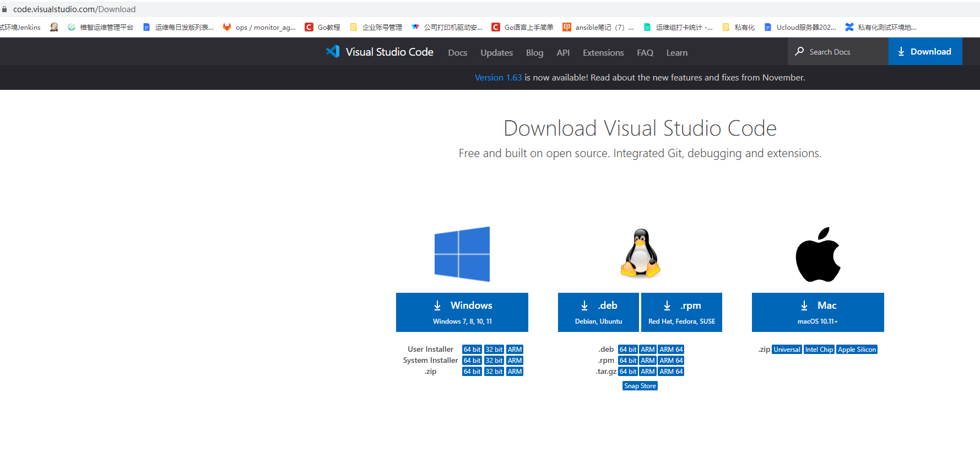This screenshot has height=456, width=980.
Task: Download Windows System Installer 64 bit
Action: click(472, 361)
